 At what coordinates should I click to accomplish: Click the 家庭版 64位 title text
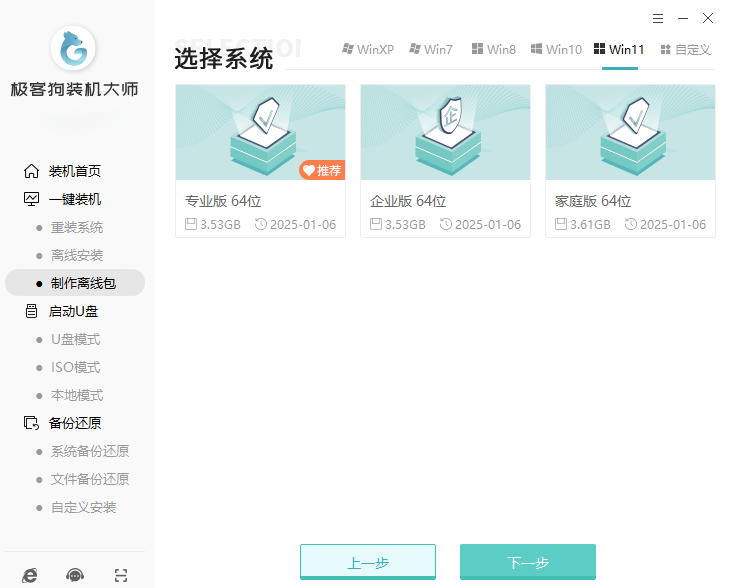click(x=593, y=201)
